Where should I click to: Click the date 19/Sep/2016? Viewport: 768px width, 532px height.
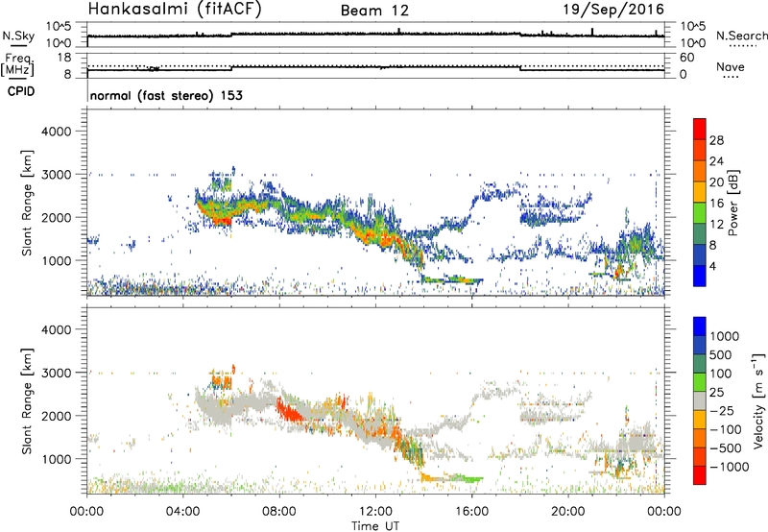(x=613, y=10)
